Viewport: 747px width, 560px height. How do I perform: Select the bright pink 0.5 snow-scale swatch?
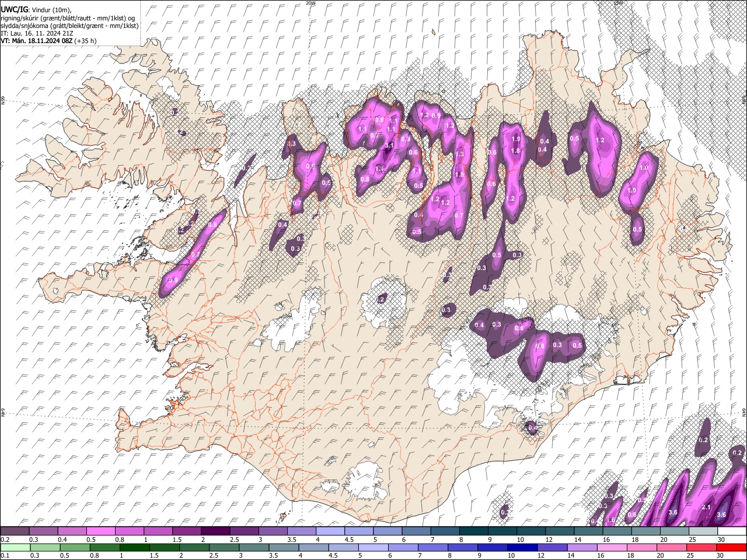(100, 531)
